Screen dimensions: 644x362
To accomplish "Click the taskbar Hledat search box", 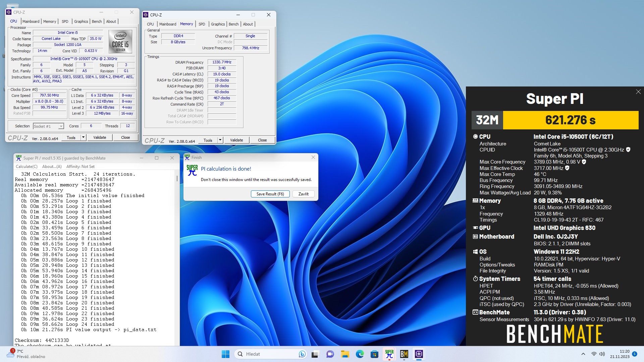I will pos(270,354).
